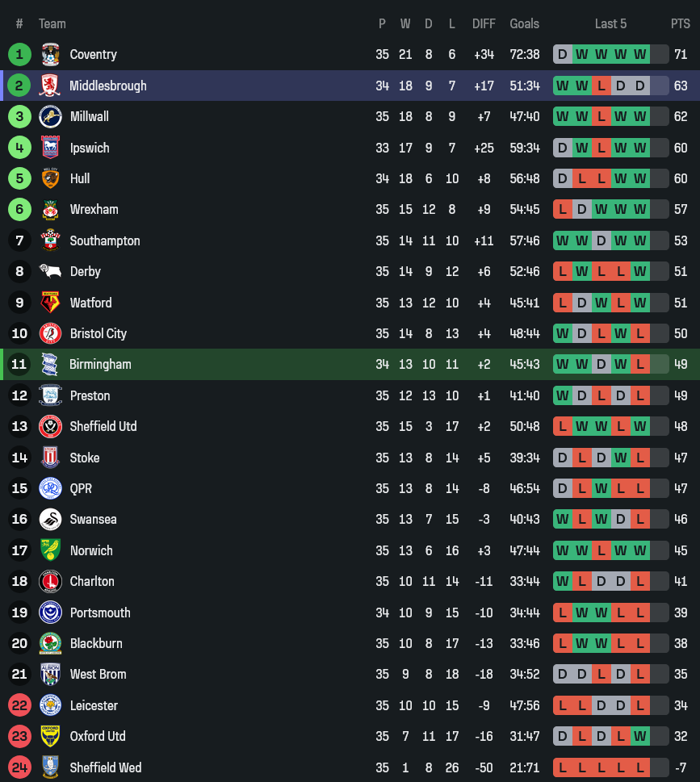Click the Norwich canary crest icon
700x782 pixels.
50,550
